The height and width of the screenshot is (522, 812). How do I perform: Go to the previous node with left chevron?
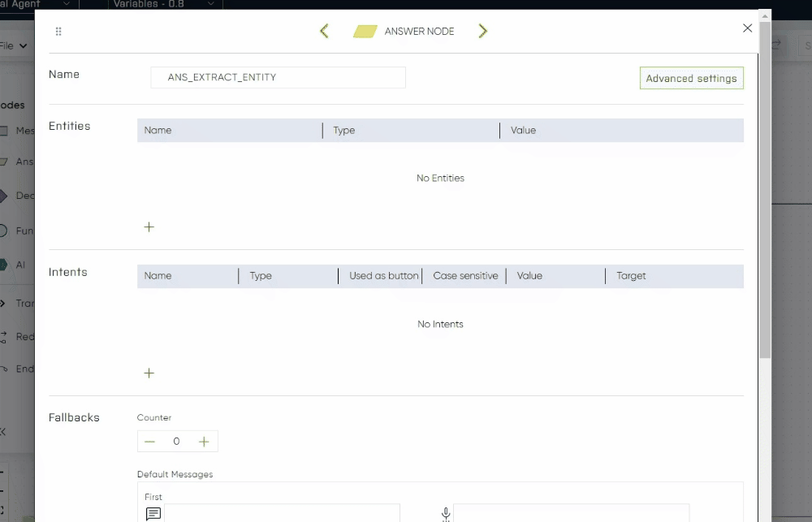[324, 31]
